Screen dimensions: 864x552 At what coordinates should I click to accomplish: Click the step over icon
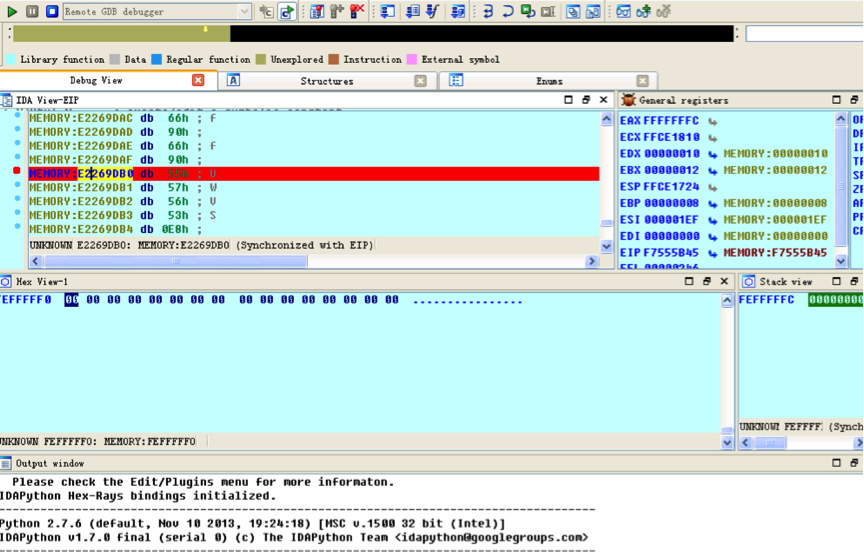[x=507, y=12]
